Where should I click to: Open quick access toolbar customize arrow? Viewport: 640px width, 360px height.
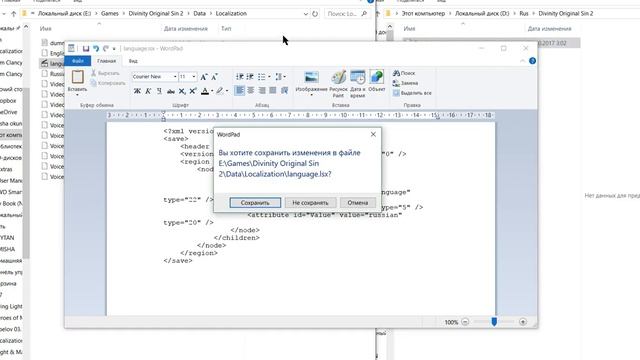point(114,49)
